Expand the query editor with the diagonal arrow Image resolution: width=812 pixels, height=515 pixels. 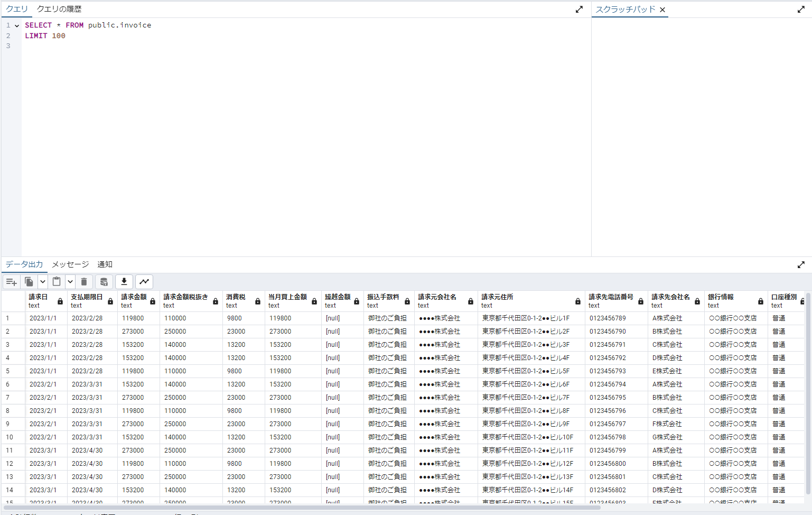pyautogui.click(x=578, y=9)
